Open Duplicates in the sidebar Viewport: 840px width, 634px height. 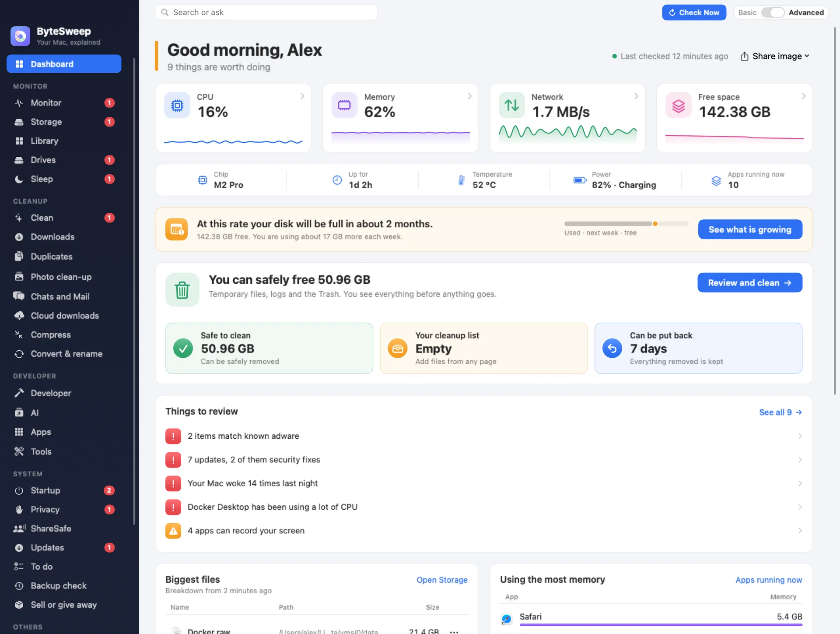[64, 257]
